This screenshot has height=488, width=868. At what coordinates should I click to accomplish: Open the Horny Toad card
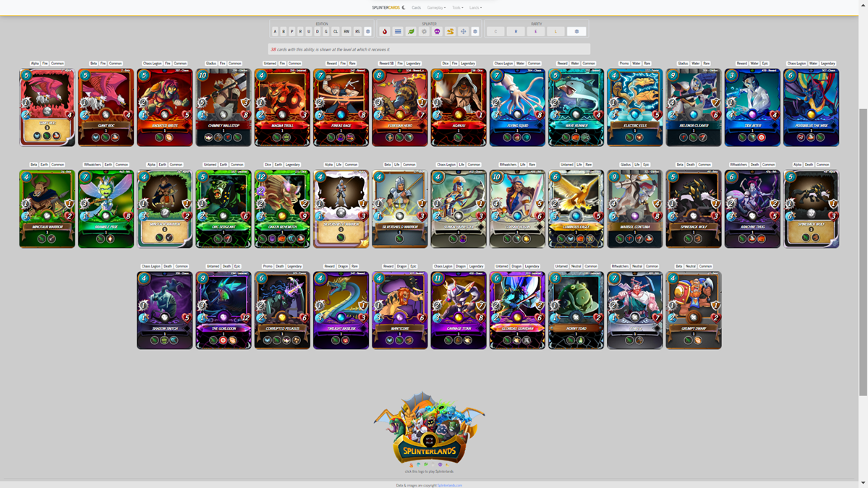[576, 309]
